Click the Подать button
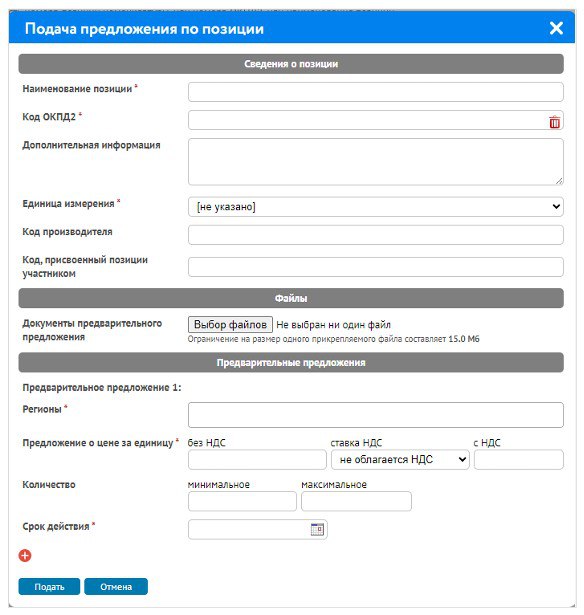This screenshot has height=615, width=584. 49,587
